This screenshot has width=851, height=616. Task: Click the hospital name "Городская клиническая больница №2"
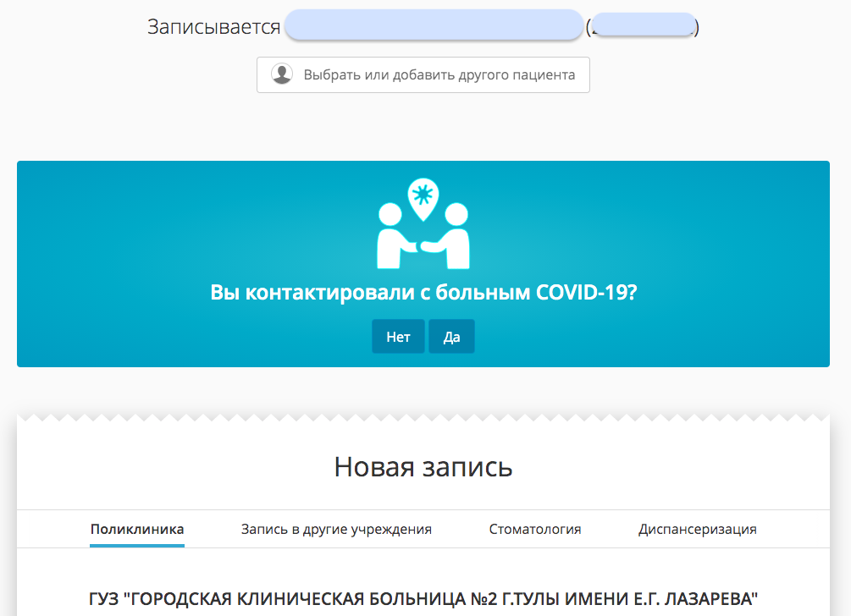423,599
